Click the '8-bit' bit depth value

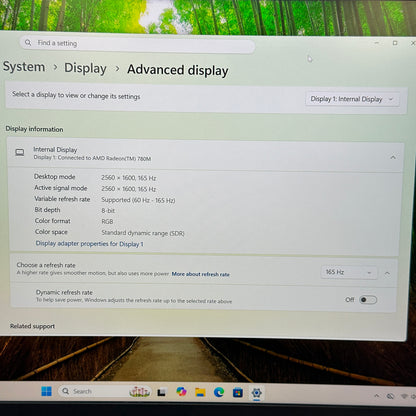pyautogui.click(x=108, y=211)
